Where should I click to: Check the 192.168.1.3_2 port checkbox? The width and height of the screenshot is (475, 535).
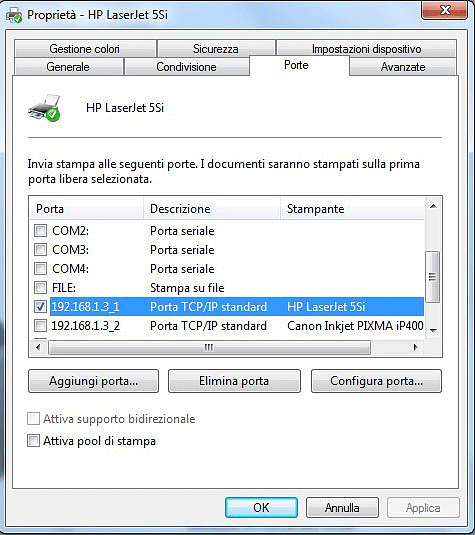pyautogui.click(x=40, y=326)
